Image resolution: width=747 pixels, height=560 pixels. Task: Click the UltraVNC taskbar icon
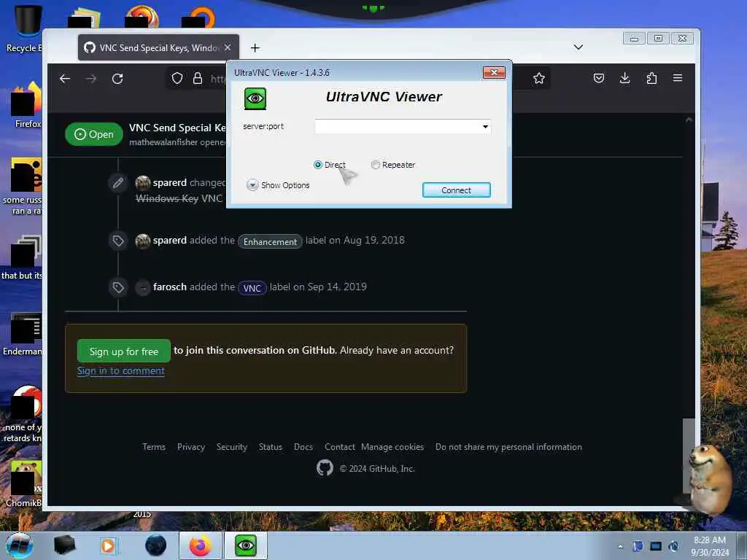(246, 545)
